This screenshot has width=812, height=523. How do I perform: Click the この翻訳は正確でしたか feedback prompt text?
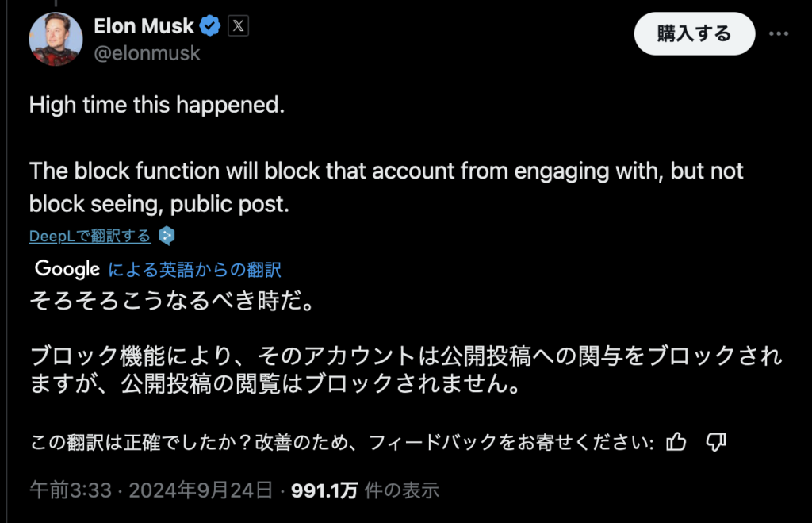click(x=342, y=442)
